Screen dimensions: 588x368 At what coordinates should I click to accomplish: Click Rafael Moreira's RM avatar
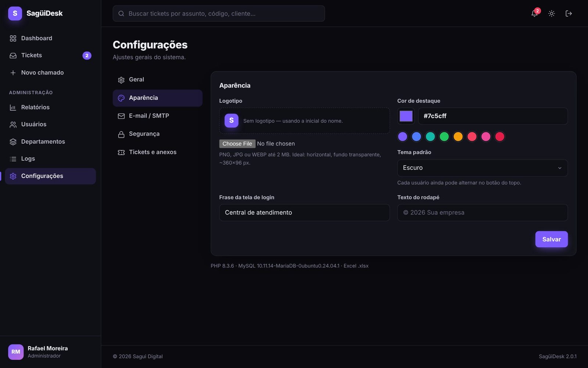click(16, 352)
